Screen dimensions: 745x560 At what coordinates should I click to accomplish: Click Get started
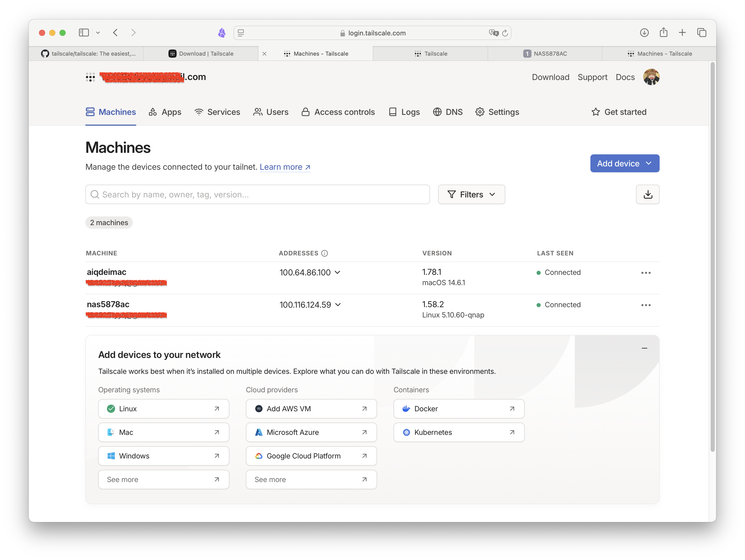click(x=619, y=112)
